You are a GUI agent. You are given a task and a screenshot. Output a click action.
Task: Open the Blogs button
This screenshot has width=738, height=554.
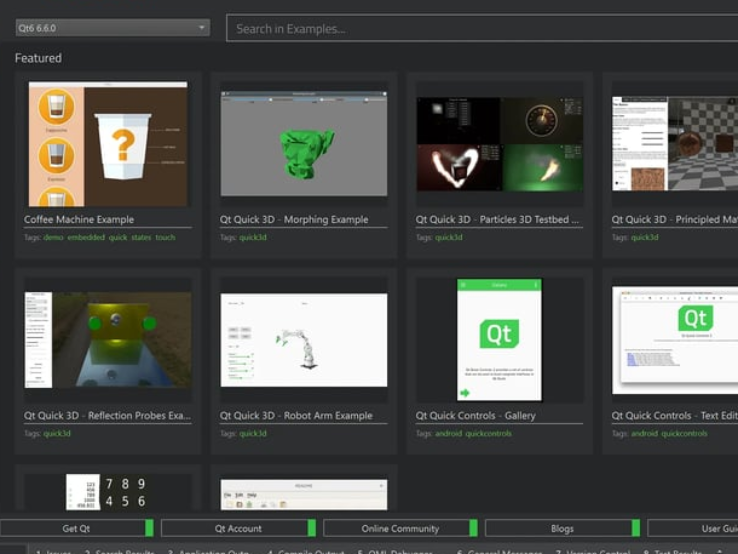(x=562, y=529)
